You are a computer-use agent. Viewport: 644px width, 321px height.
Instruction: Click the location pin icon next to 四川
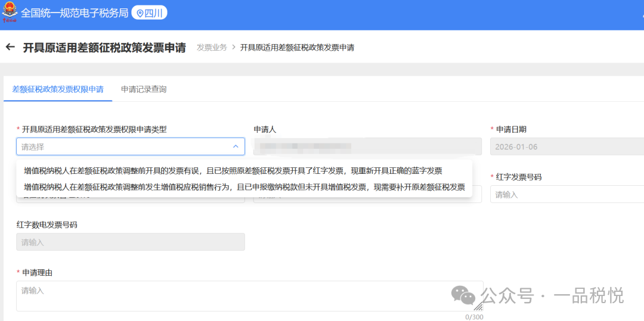140,13
